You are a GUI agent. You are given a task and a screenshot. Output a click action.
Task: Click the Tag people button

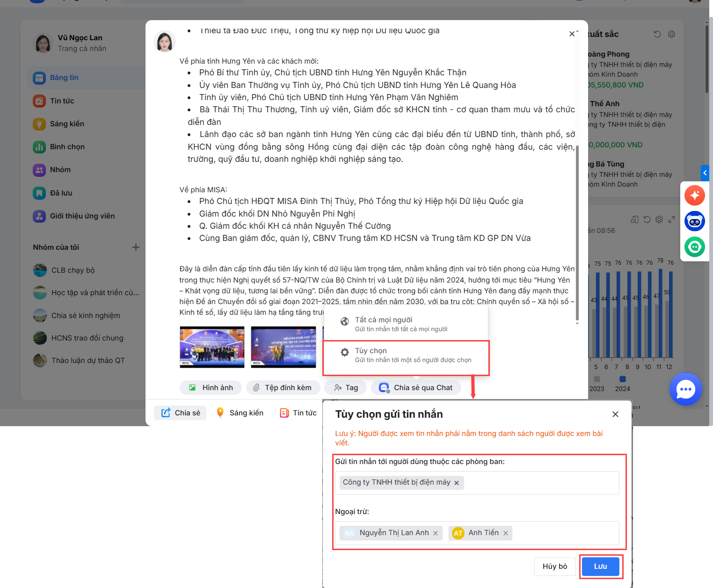pos(346,388)
